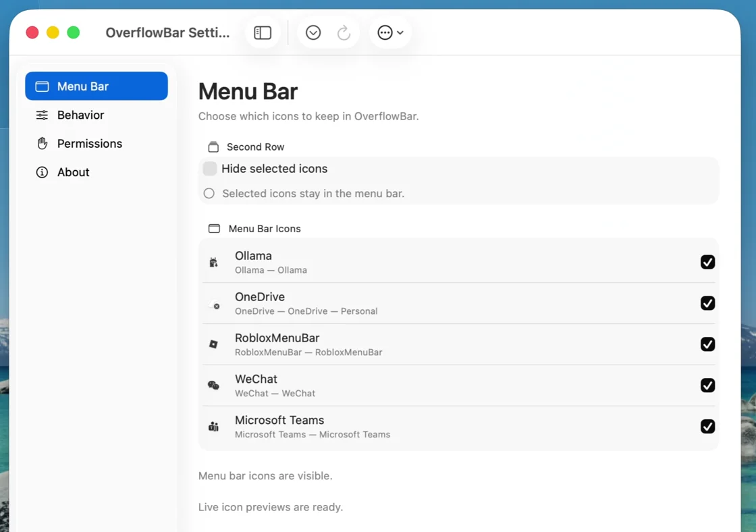Uncheck the Ollama checkbox
The height and width of the screenshot is (532, 756).
click(707, 262)
